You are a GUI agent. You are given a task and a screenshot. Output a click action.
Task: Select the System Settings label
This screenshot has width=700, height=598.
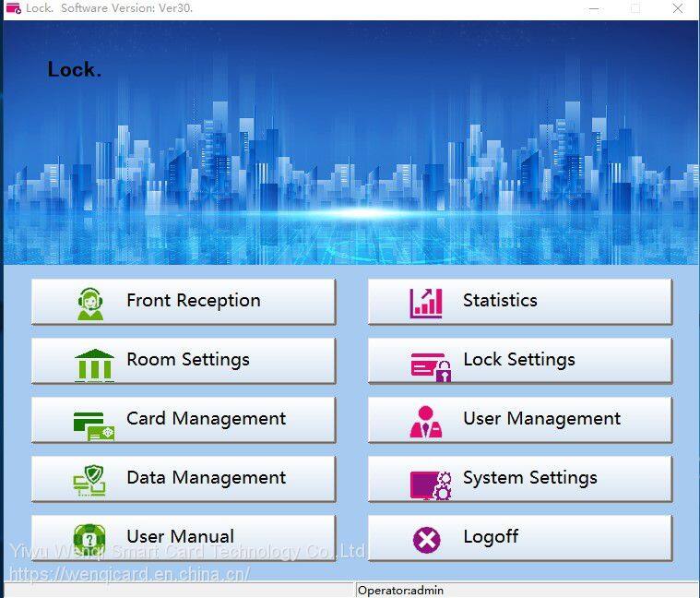pos(529,478)
